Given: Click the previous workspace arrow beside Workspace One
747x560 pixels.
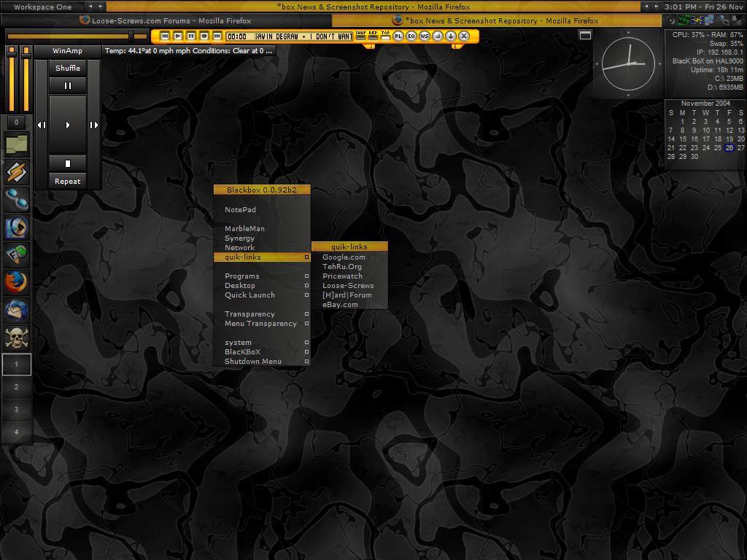Looking at the screenshot, I should coord(90,6).
